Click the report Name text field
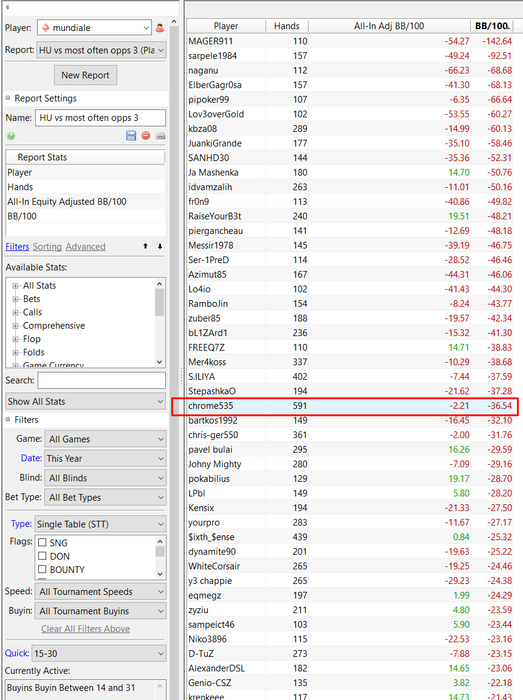Screen dimensions: 523x700 pyautogui.click(x=100, y=118)
